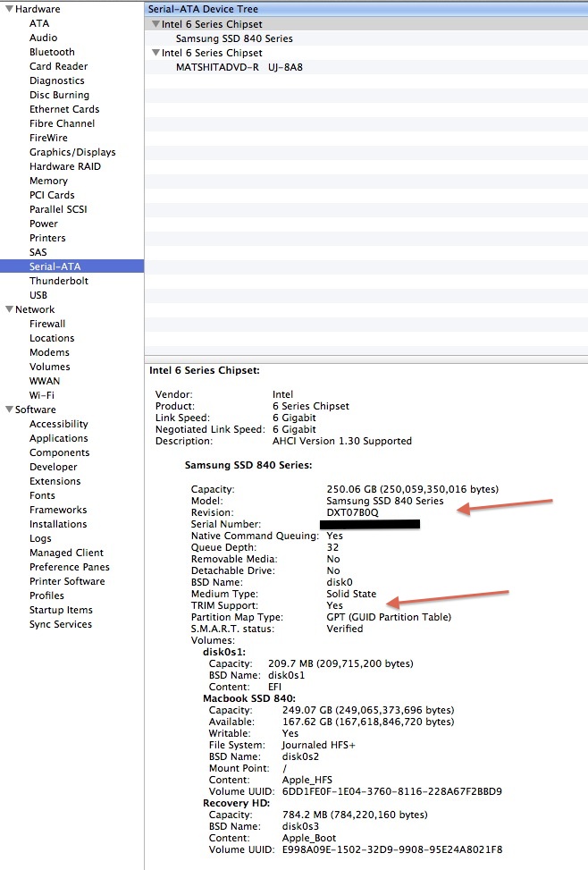Click the Macbook SSD 840 volume heading
Viewport: 588px width, 870px height.
(249, 698)
